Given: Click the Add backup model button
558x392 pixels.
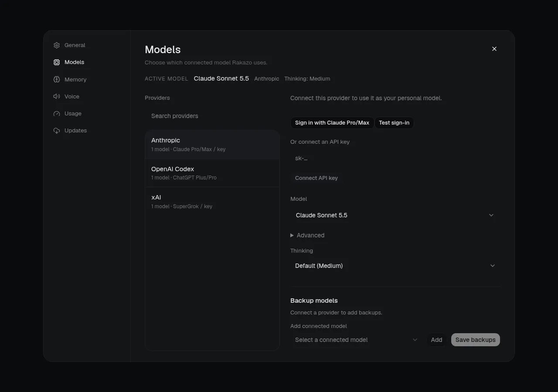Looking at the screenshot, I should (x=436, y=340).
